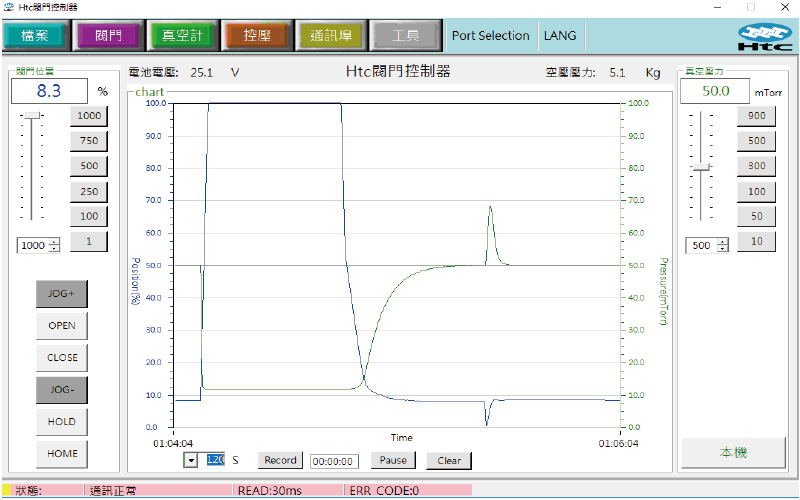Click the ERR_CODE:0 status entry
The image size is (800, 500).
coord(384,491)
